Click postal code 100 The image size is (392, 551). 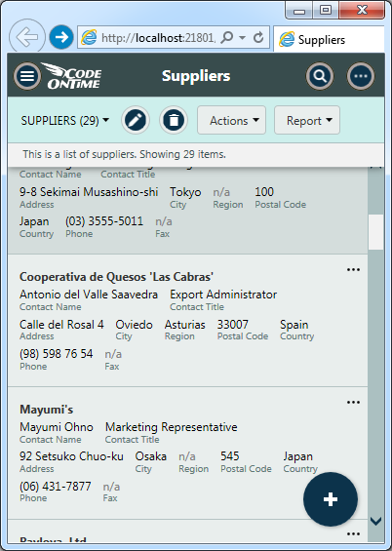[264, 192]
